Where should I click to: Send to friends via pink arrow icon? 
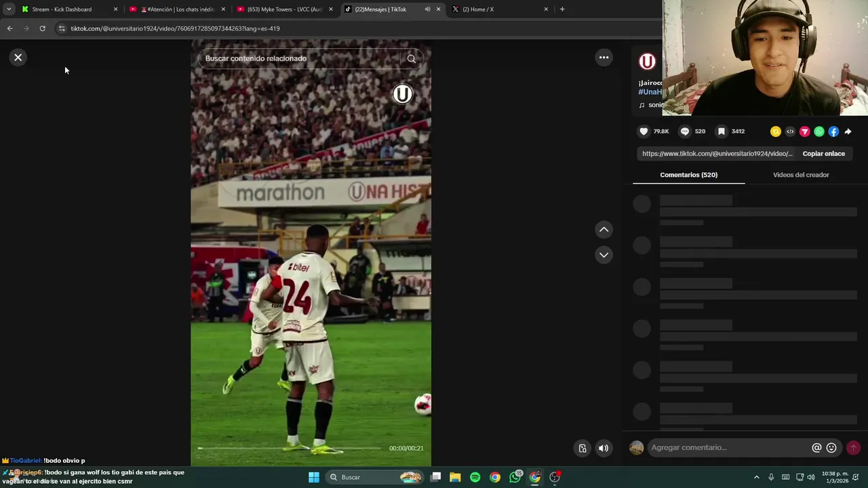pyautogui.click(x=805, y=131)
